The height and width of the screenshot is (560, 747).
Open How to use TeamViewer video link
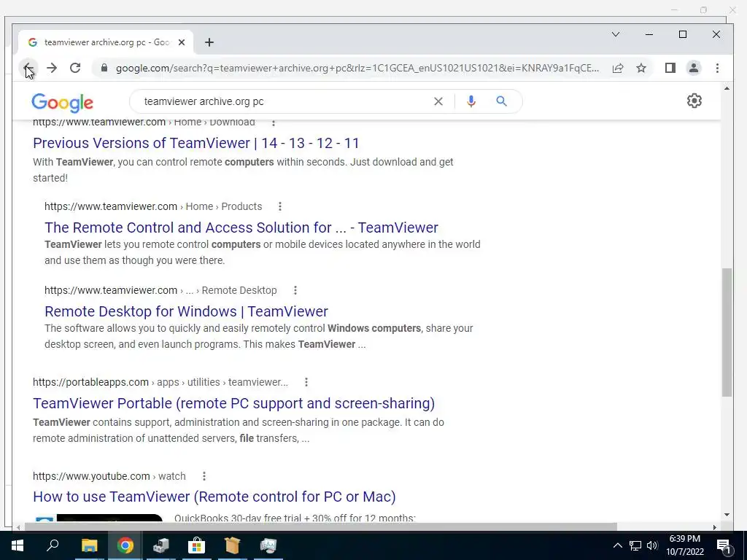pos(214,496)
